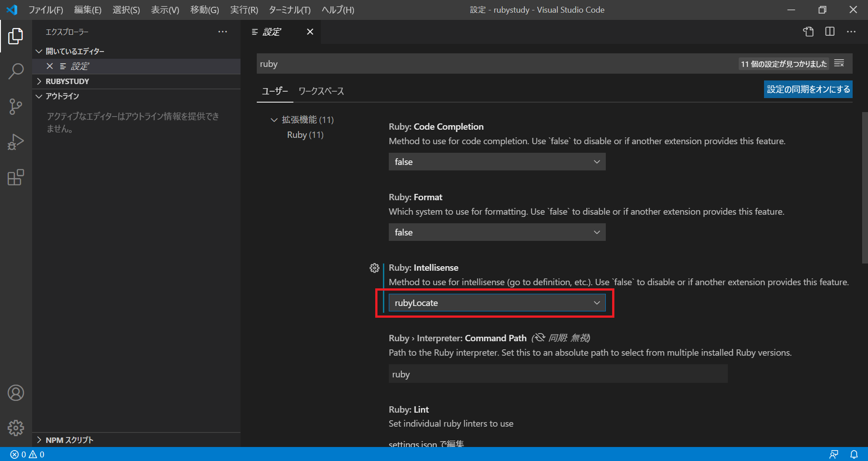The image size is (868, 461).
Task: Click the settings editor vertical scrollbar
Action: [x=864, y=188]
